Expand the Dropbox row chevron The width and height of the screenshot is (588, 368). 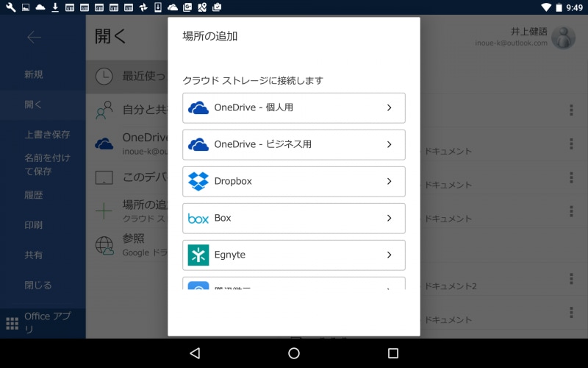coord(390,181)
